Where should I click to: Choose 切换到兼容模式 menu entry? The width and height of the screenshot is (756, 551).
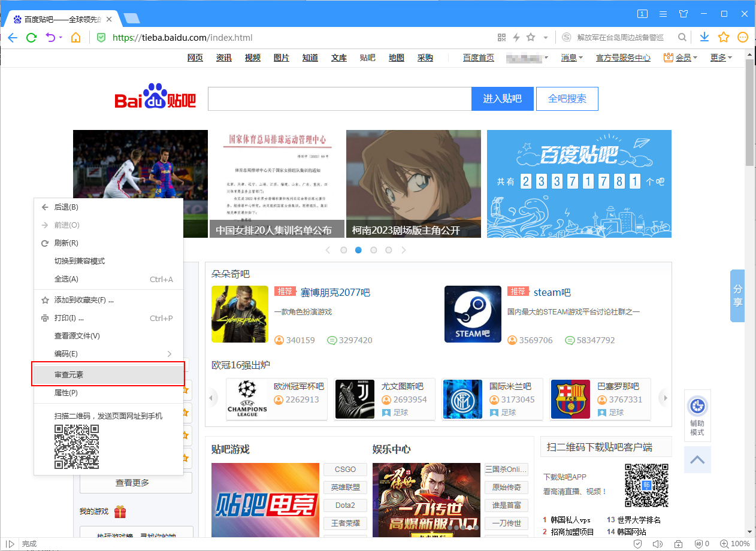click(x=108, y=261)
